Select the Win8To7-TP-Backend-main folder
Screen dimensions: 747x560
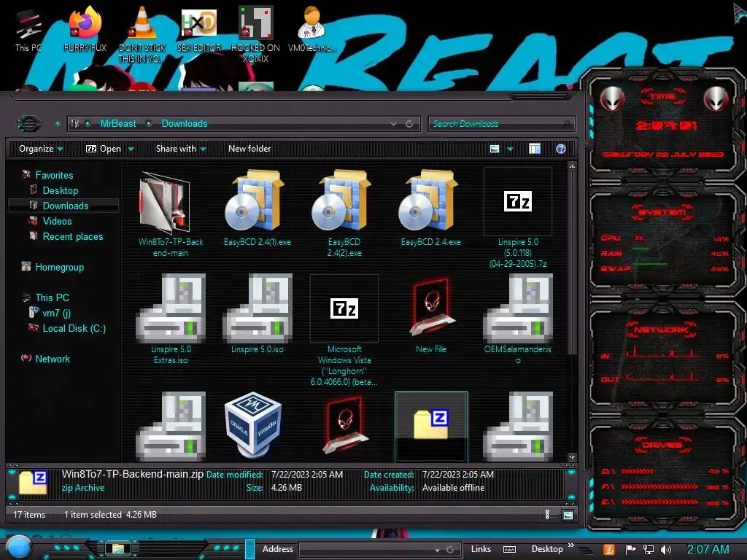coord(171,214)
